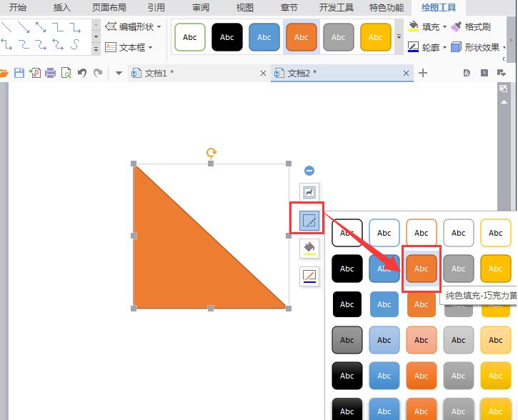The height and width of the screenshot is (420, 518).
Task: Open the quick access toolbar customize dropdown
Action: [119, 73]
